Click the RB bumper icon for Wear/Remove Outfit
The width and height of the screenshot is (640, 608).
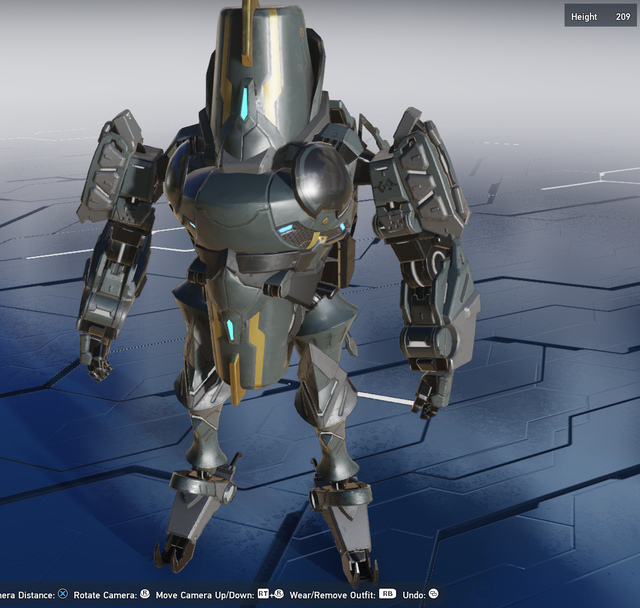point(387,594)
